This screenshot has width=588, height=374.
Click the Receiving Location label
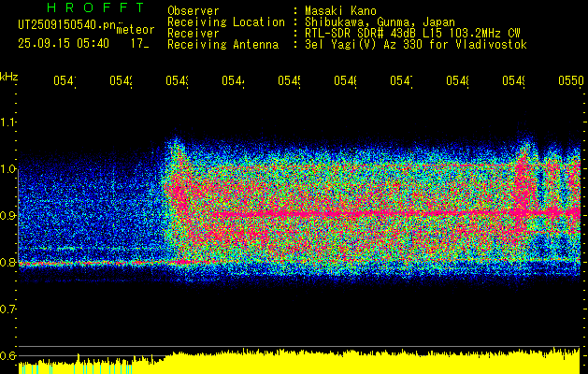226,22
